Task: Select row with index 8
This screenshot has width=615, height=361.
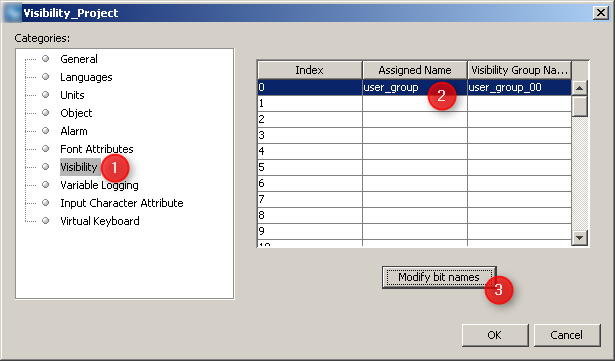Action: coord(415,215)
